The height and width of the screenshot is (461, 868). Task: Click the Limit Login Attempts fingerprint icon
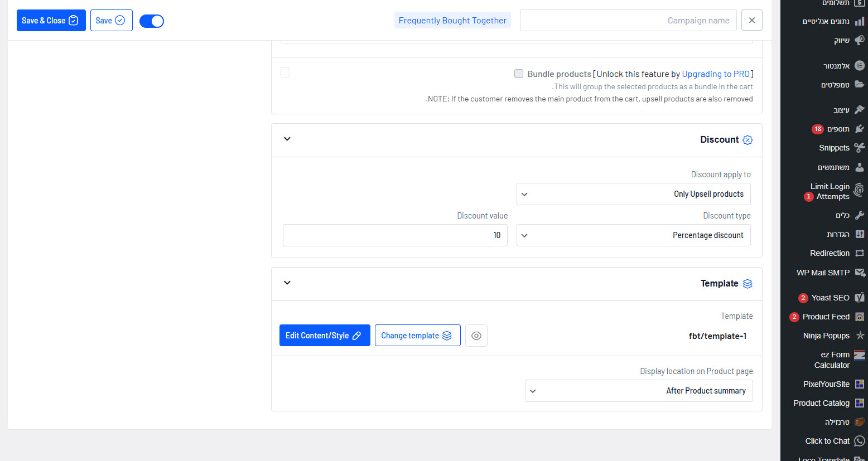860,191
